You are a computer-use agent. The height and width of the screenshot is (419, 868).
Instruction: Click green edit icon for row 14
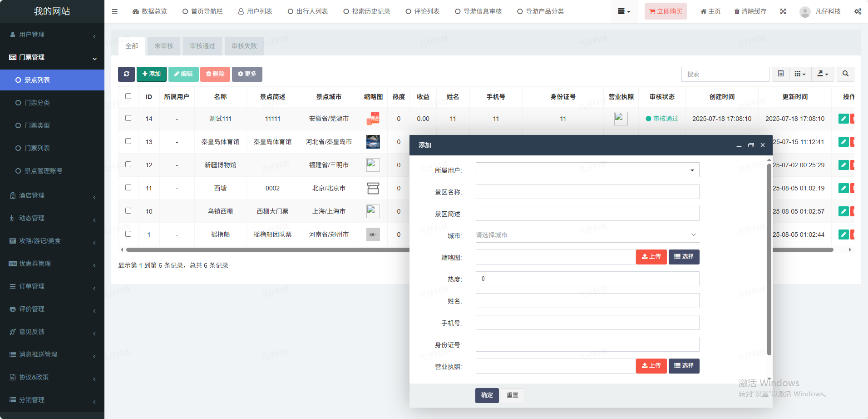843,119
